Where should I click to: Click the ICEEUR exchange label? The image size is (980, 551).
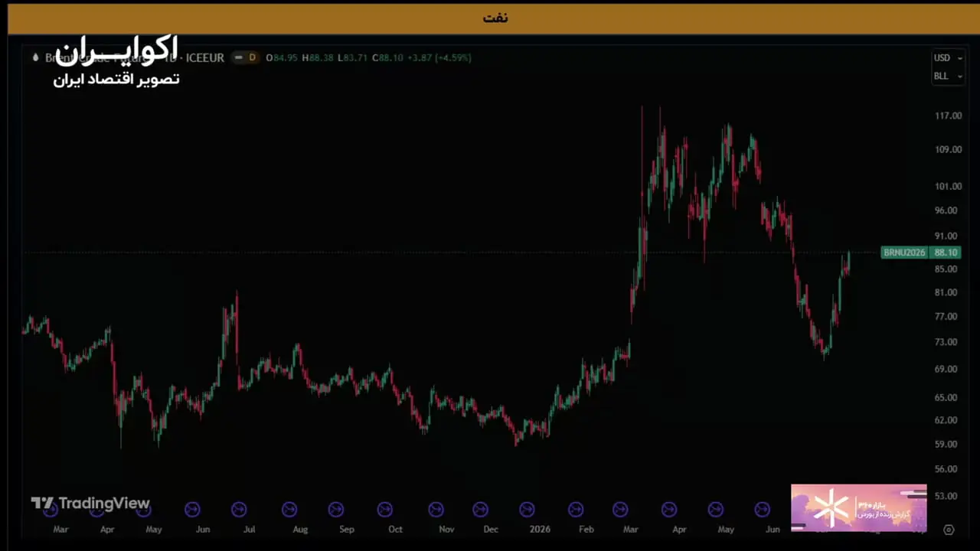tap(205, 57)
